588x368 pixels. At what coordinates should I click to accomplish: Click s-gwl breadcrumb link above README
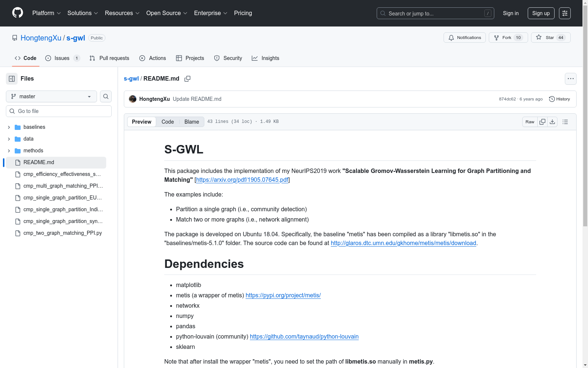point(131,79)
